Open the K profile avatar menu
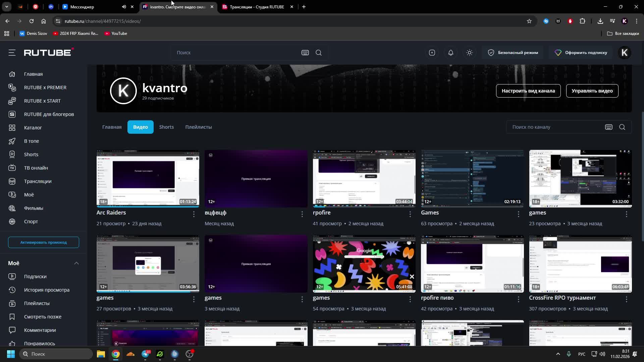644x362 pixels. pos(625,53)
